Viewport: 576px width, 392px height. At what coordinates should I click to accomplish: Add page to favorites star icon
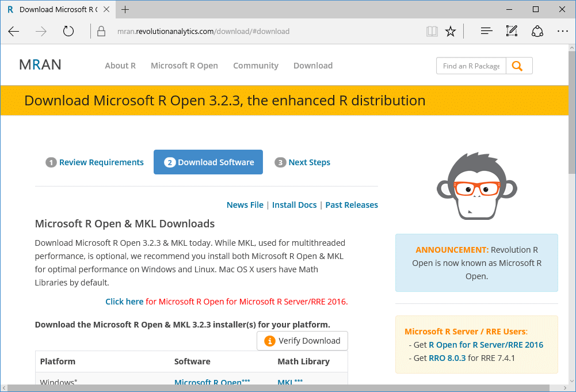click(x=451, y=32)
